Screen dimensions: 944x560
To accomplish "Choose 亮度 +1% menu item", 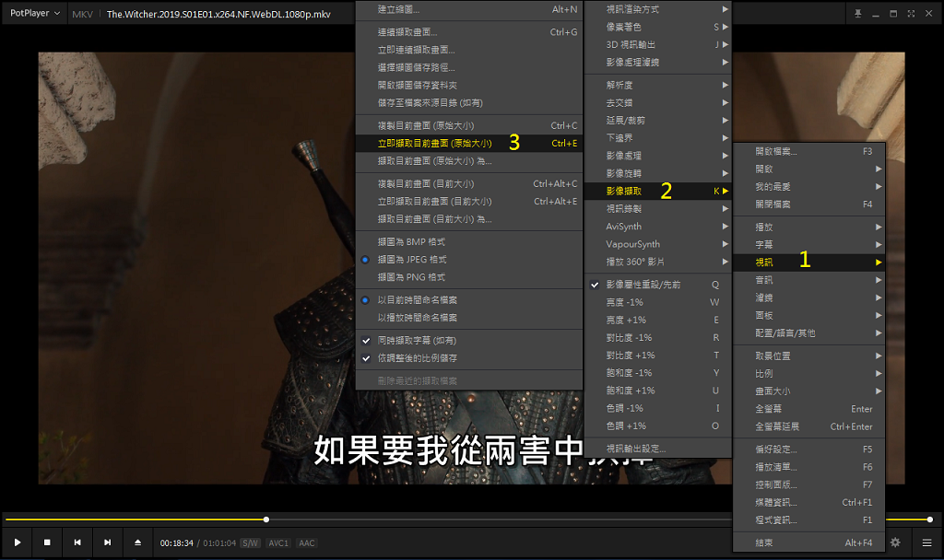I will point(658,320).
